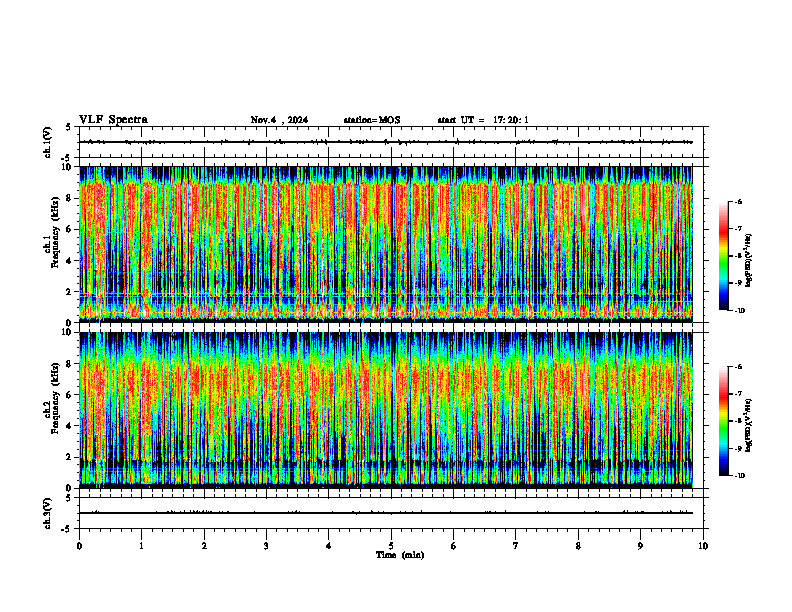792x612 pixels.
Task: Click inside the ch.1 spectrogram panel
Action: [x=386, y=244]
